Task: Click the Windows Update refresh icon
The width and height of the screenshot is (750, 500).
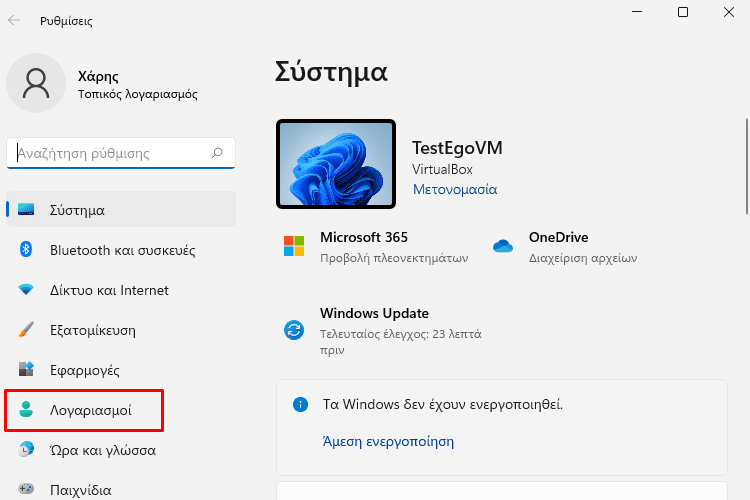Action: (x=294, y=330)
